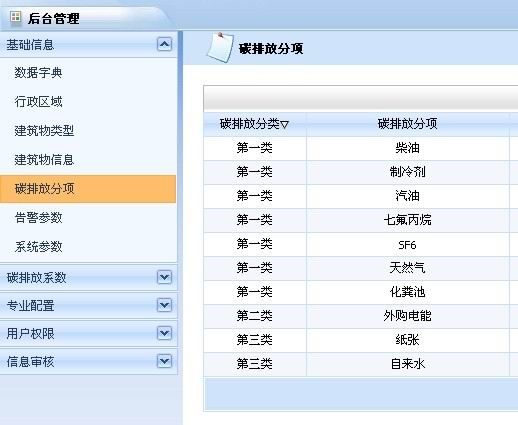Click the notepad icon beside 碳排放分项 title
The width and height of the screenshot is (518, 425).
(x=220, y=47)
